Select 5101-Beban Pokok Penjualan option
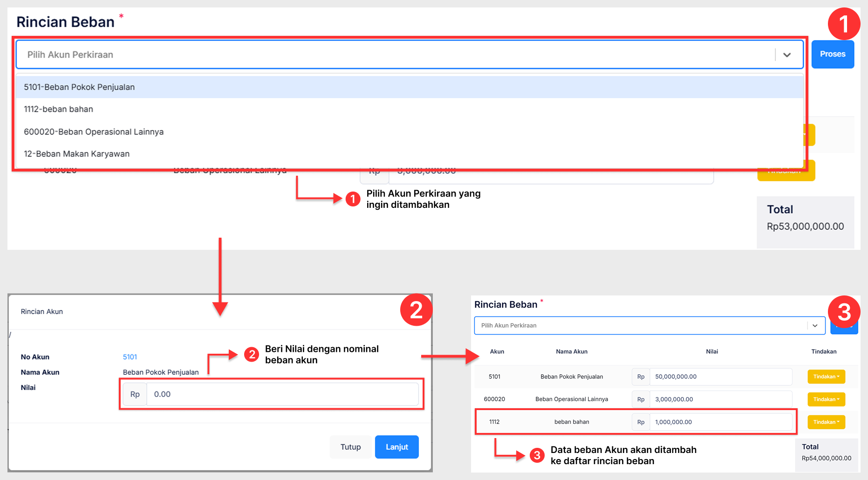Viewport: 868px width, 480px height. 79,87
